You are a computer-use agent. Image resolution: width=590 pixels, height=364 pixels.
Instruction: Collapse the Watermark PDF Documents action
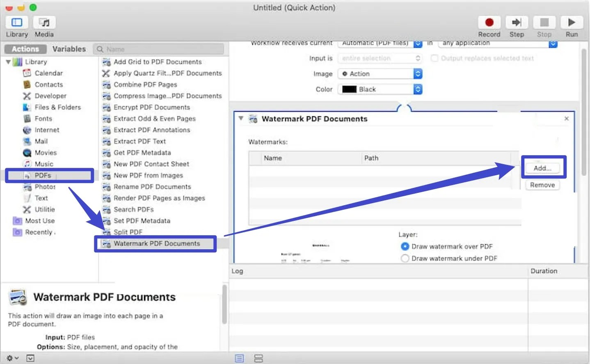240,119
